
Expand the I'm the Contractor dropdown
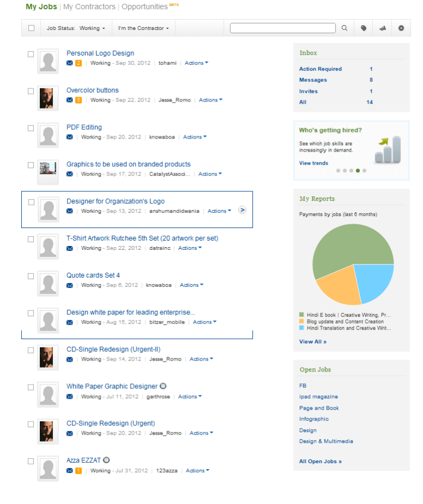144,28
